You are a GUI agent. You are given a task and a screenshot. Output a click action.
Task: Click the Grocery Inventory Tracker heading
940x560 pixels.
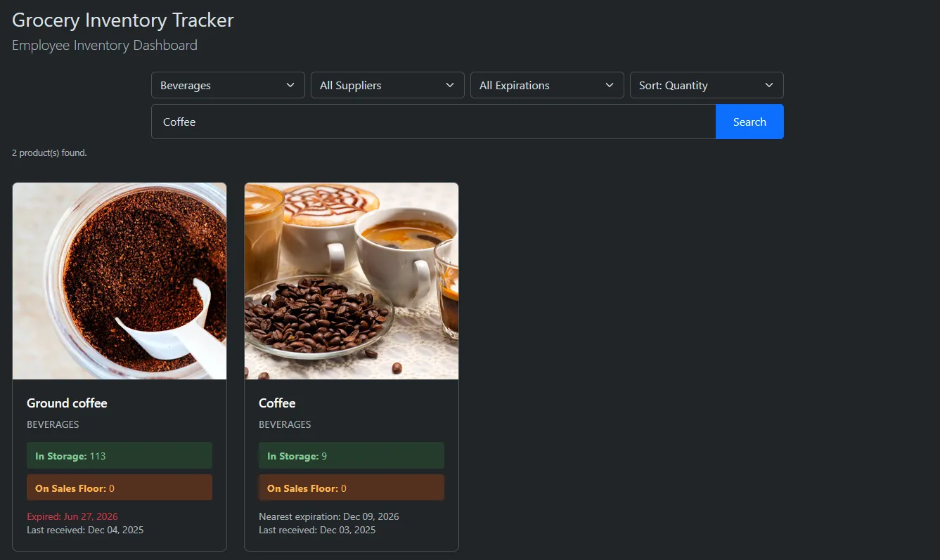pyautogui.click(x=123, y=20)
